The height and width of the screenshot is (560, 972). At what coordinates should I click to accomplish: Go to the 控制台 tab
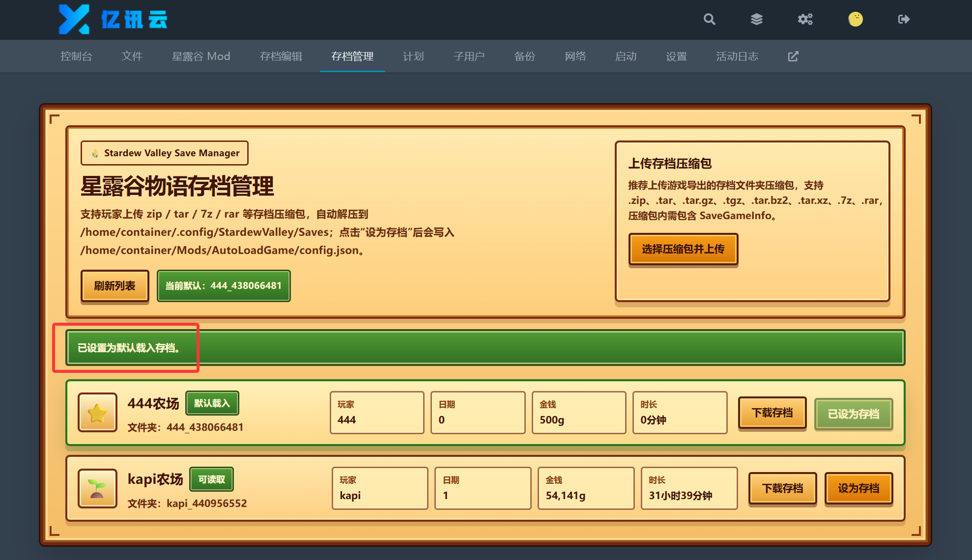[76, 56]
